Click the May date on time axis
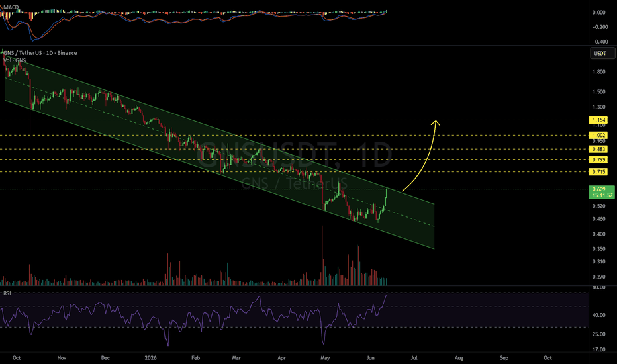Viewport: 617px width, 364px height. click(325, 357)
